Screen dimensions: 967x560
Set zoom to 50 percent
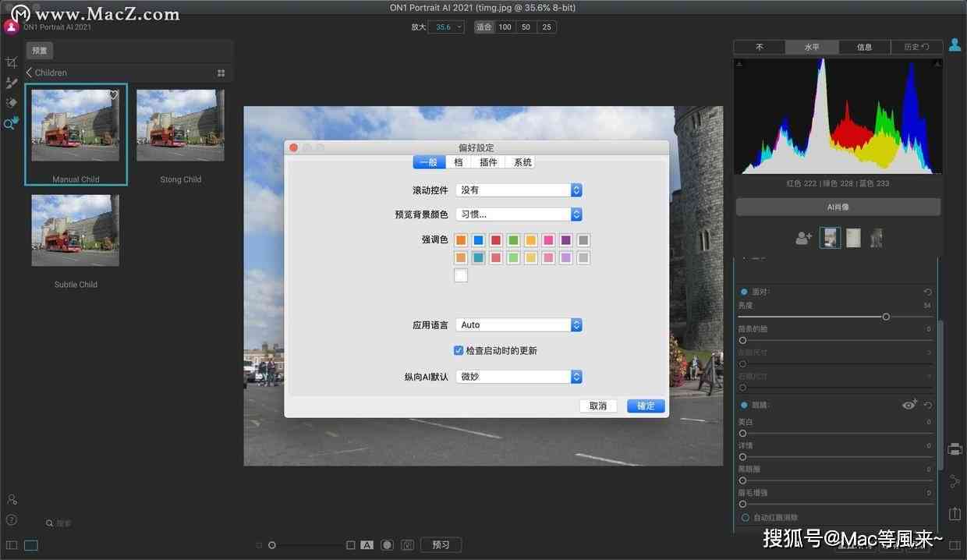526,27
